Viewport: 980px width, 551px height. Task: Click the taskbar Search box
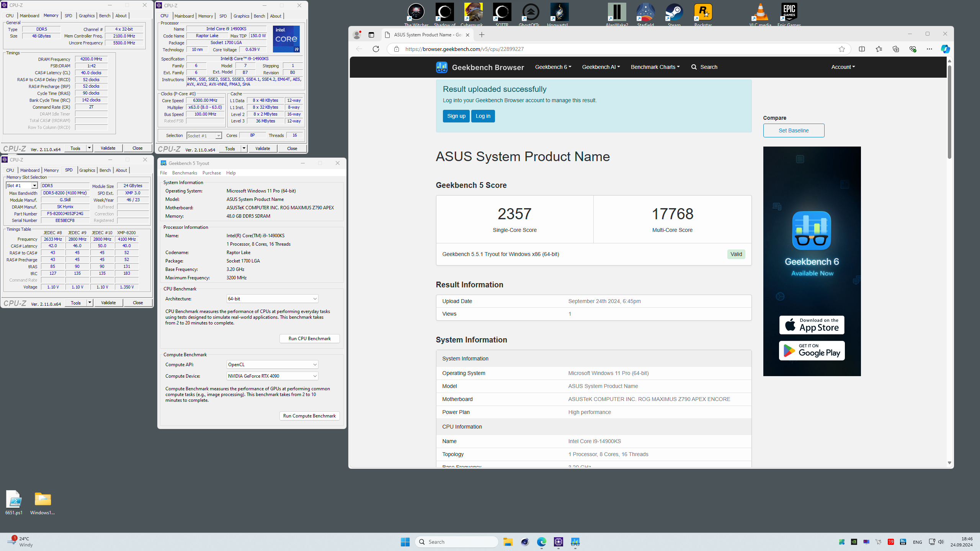click(456, 542)
